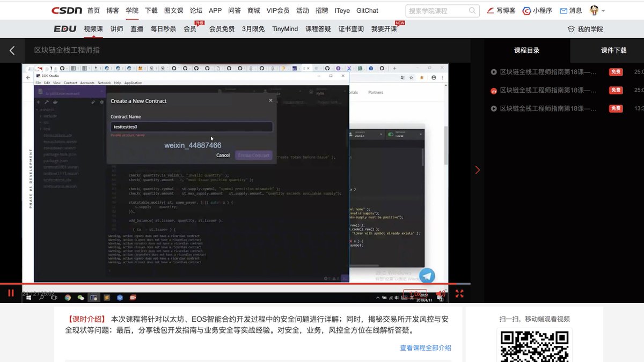Select the 课程目录 tab

coord(526,50)
